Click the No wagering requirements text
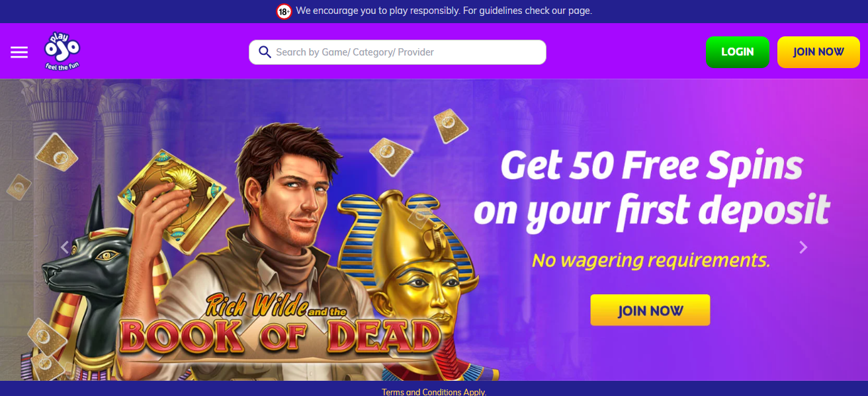Image resolution: width=868 pixels, height=396 pixels. coord(651,260)
